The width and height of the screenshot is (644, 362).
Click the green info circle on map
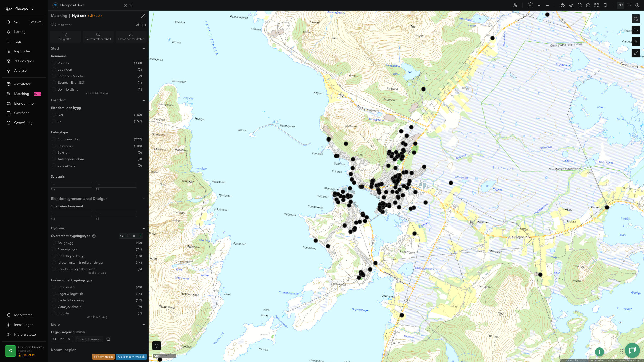599,352
